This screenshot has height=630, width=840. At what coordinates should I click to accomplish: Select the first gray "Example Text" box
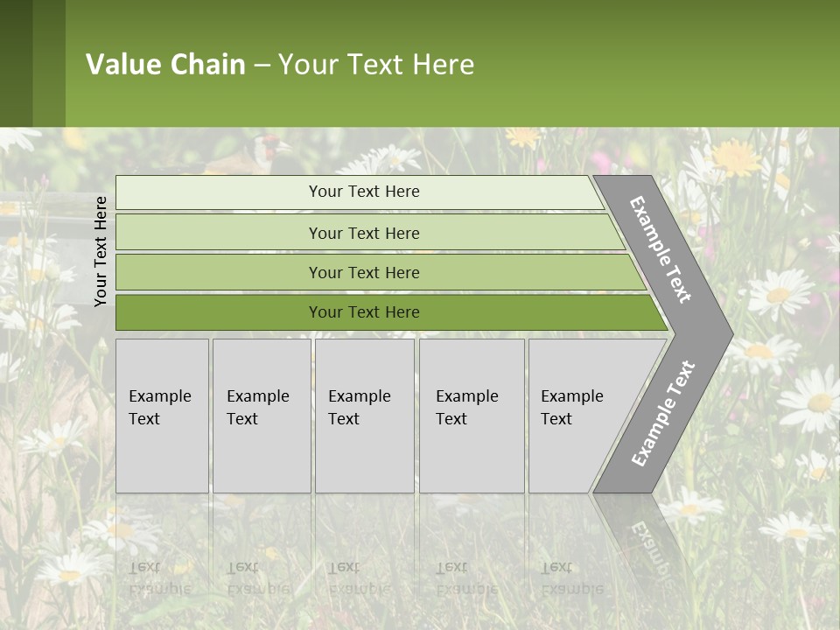[162, 416]
